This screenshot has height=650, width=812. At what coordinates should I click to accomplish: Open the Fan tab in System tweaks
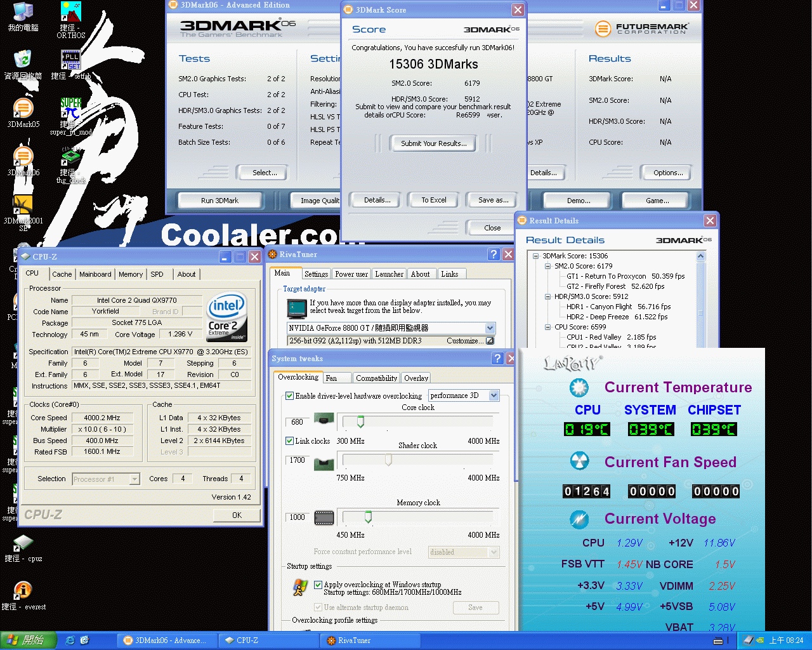pyautogui.click(x=331, y=378)
